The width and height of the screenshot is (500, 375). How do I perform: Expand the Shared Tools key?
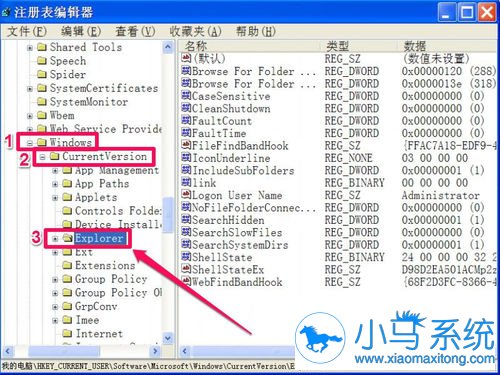(x=30, y=48)
